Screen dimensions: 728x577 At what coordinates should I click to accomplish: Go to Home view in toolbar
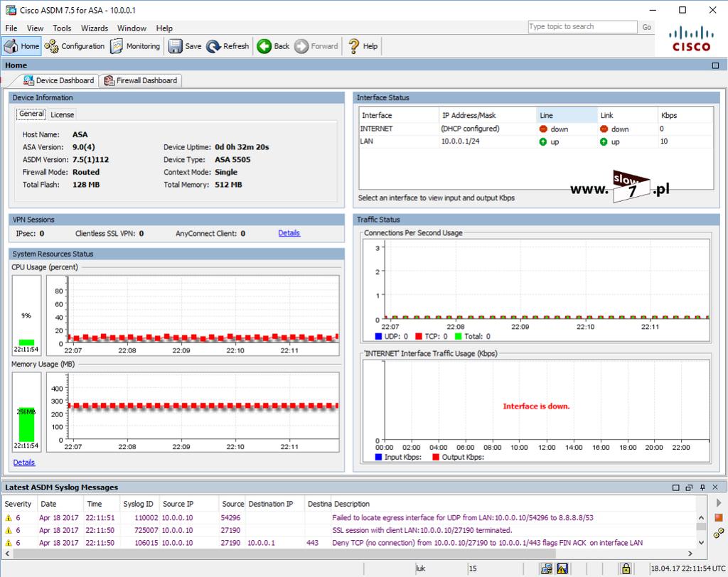coord(22,46)
